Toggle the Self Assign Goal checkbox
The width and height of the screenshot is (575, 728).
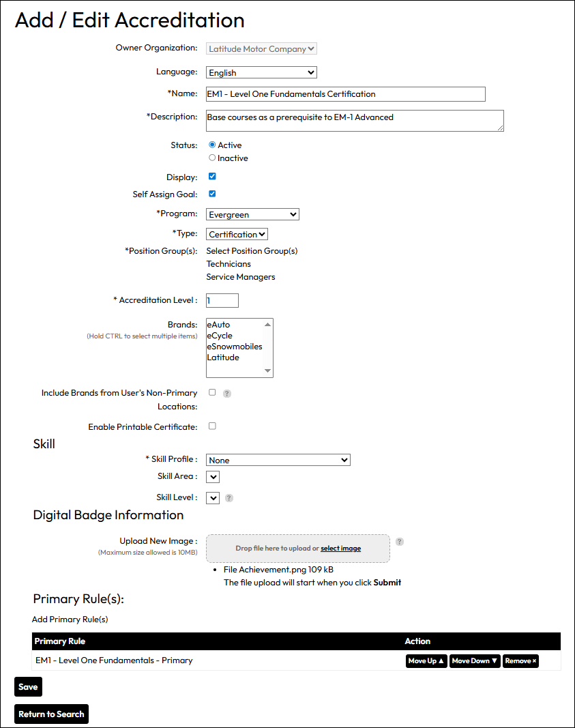(x=212, y=194)
